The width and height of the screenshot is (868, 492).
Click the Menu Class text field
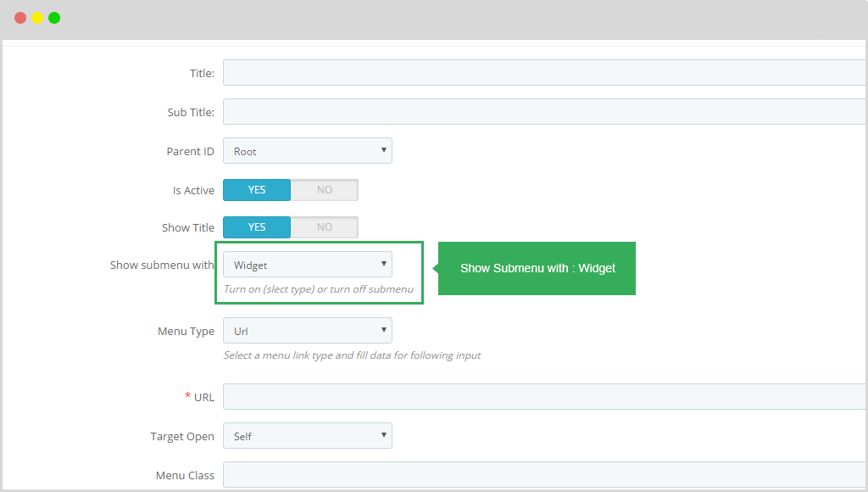point(545,475)
